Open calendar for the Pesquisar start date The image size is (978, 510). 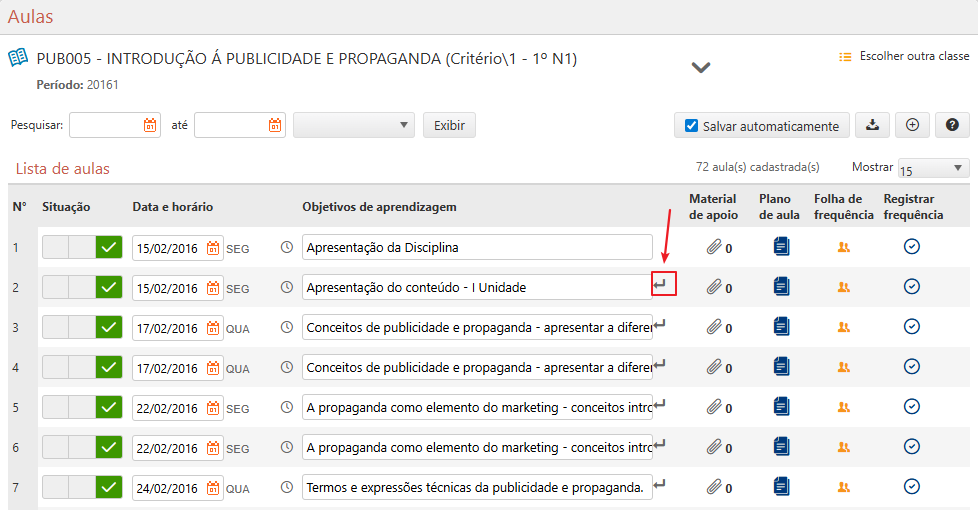[x=150, y=125]
